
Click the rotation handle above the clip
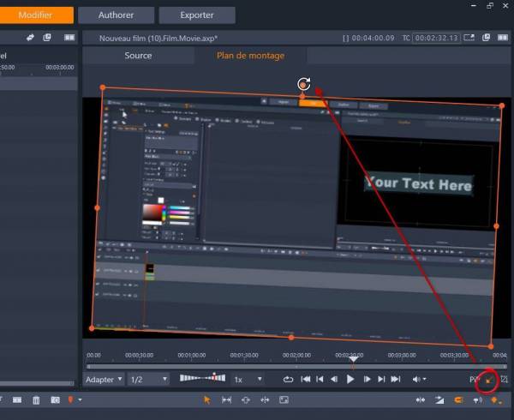click(303, 84)
